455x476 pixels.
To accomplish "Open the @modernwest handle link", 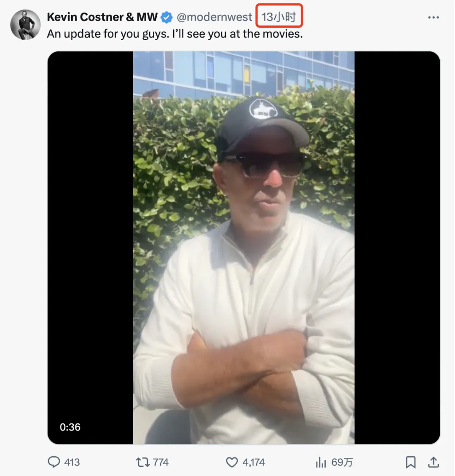I will coord(214,17).
